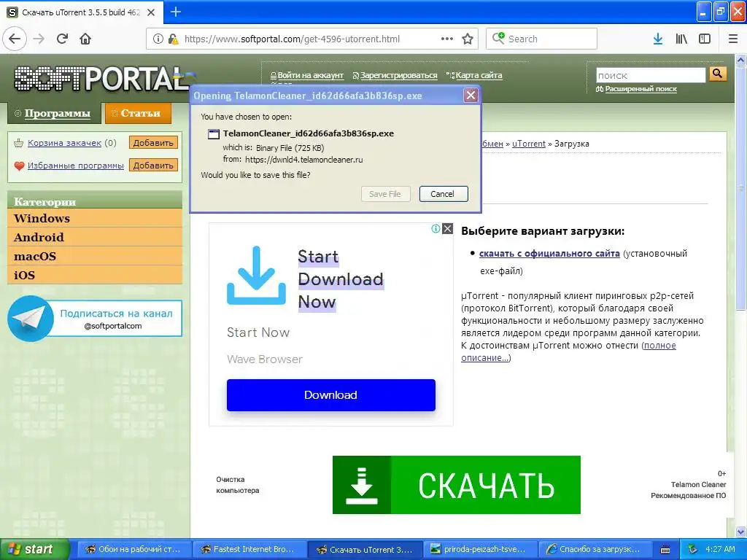Click the Cancel button in download dialog

coord(443,194)
